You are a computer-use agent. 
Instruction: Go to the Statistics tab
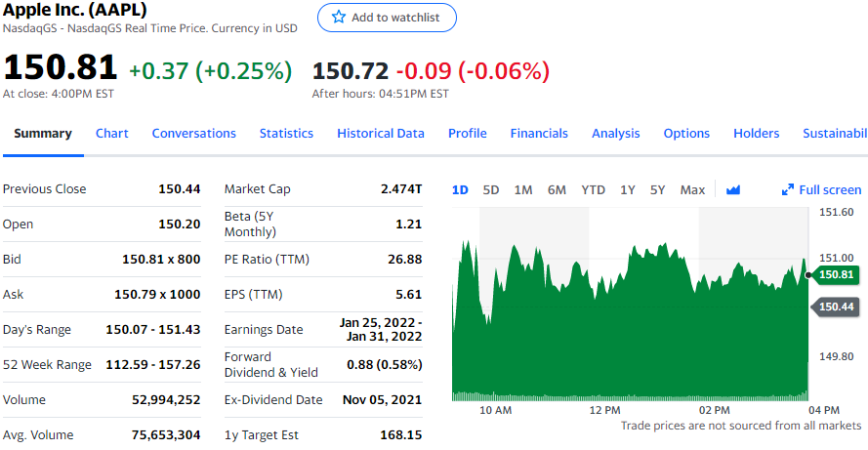pos(286,134)
